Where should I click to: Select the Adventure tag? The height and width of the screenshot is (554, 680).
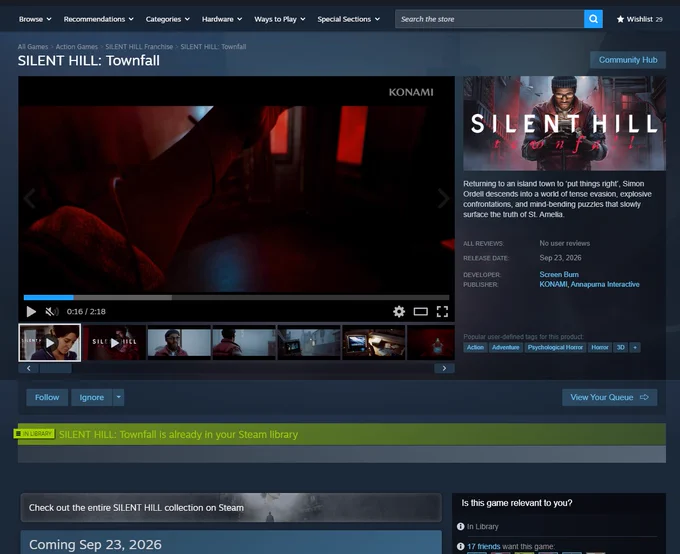click(x=505, y=347)
